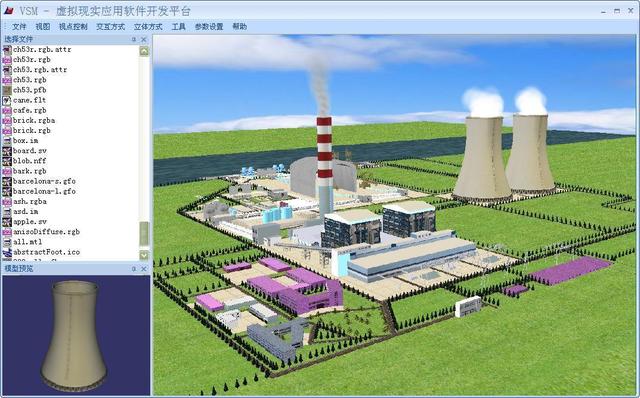Click the file list scroll up arrow
Screen dimensions: 640x398
[144, 51]
